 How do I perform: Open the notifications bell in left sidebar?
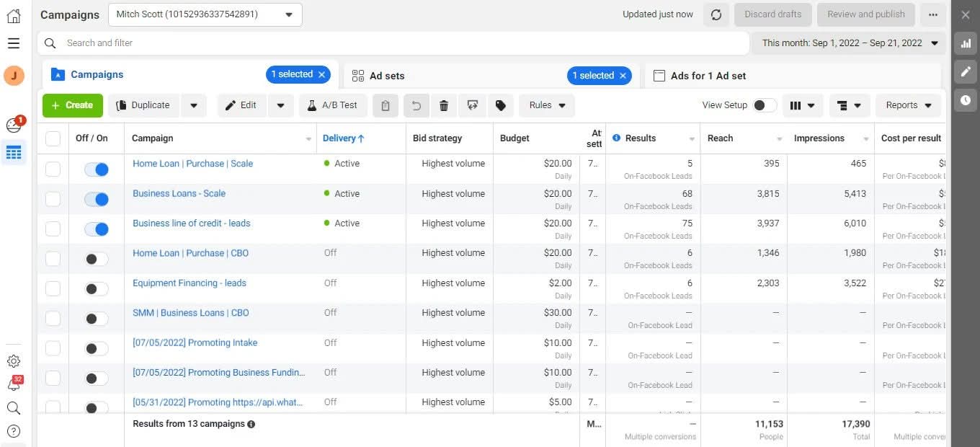pyautogui.click(x=14, y=384)
